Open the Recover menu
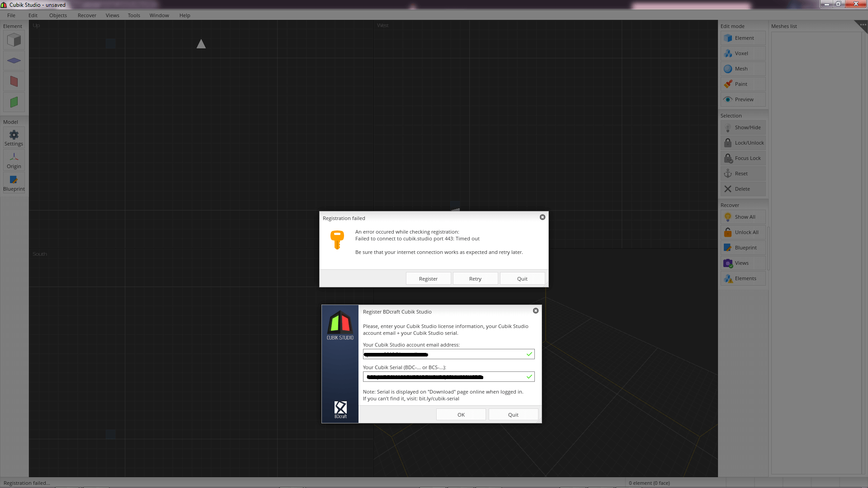This screenshot has height=488, width=868. pyautogui.click(x=87, y=15)
